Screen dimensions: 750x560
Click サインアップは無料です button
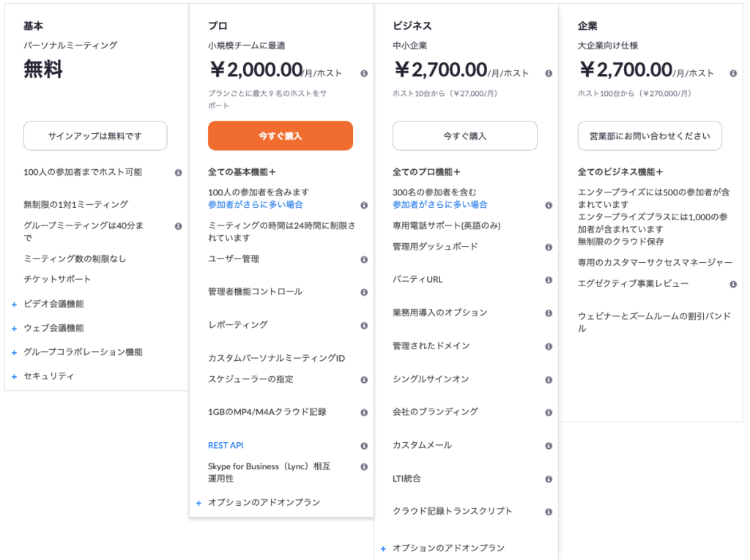pyautogui.click(x=95, y=136)
